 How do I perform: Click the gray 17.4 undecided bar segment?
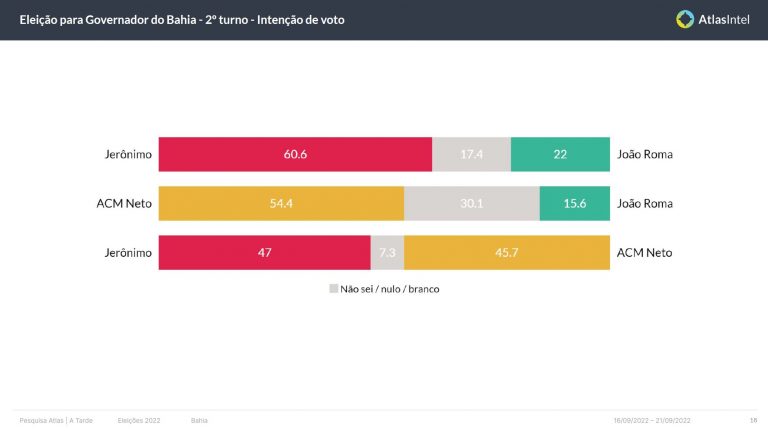coord(471,154)
